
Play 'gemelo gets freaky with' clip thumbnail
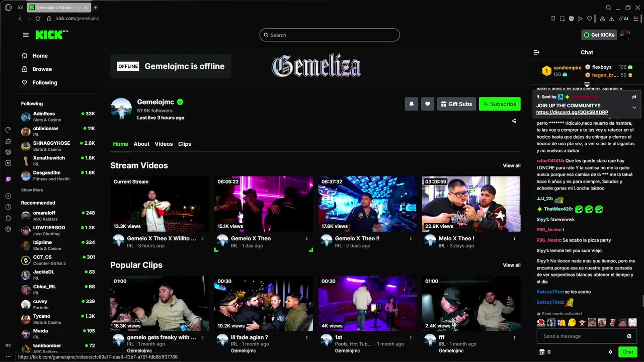click(x=159, y=303)
